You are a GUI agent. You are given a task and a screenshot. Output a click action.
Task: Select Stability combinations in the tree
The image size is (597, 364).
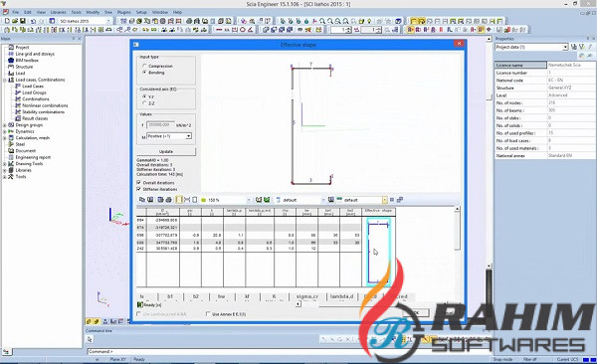43,112
